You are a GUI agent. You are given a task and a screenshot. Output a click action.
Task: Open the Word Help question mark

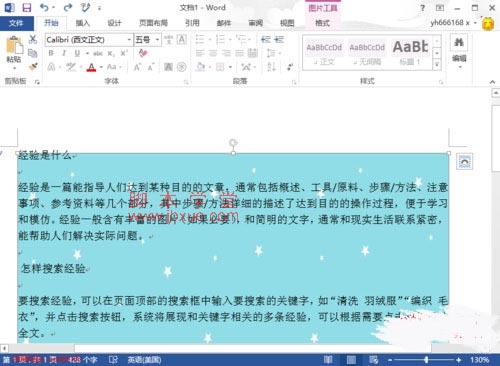pos(423,8)
